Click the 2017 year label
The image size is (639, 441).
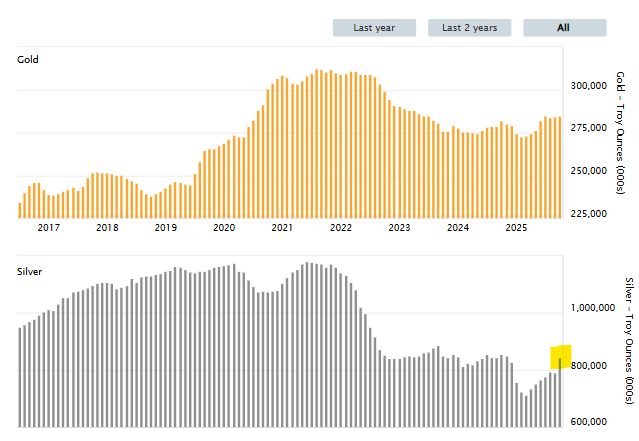(x=49, y=228)
